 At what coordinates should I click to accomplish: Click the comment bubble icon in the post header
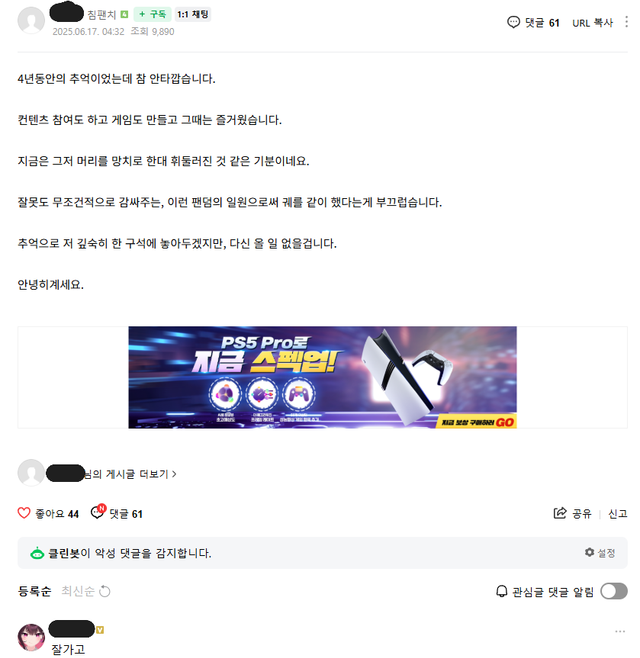(x=513, y=22)
